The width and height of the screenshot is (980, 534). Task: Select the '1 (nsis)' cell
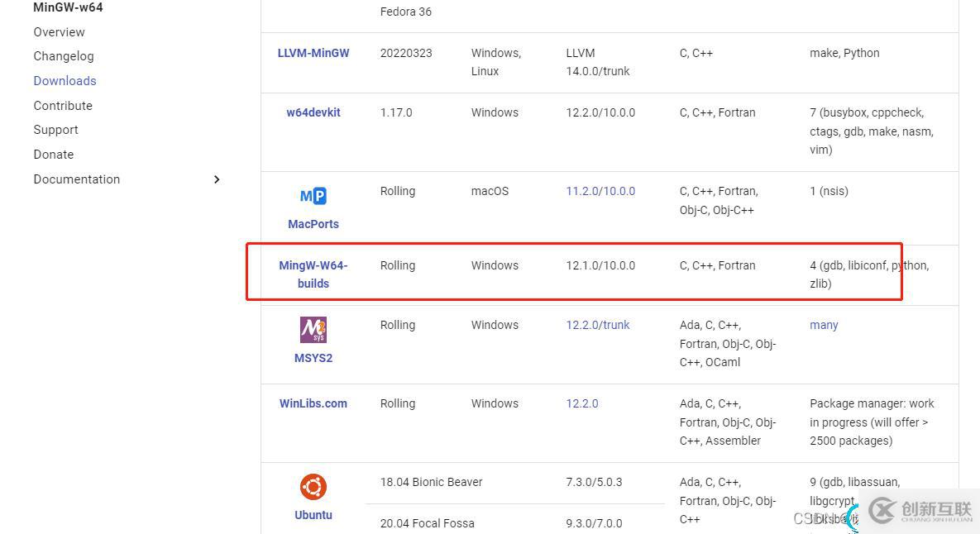[829, 191]
